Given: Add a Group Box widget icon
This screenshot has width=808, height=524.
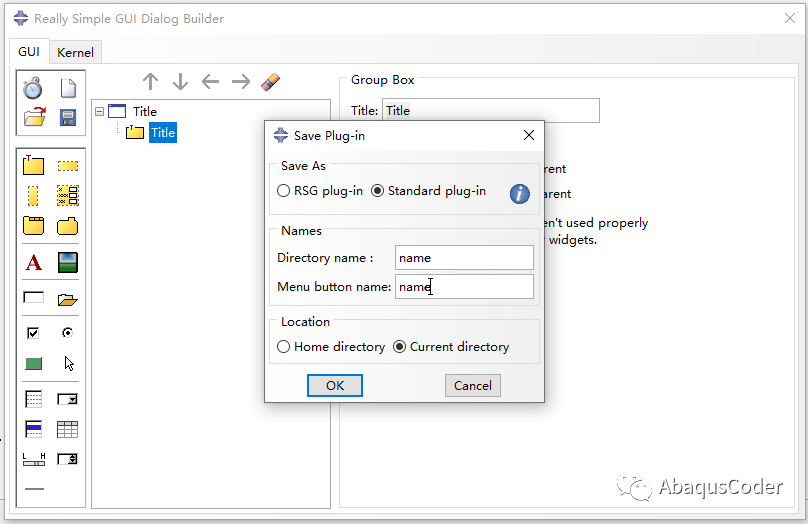Looking at the screenshot, I should (33, 165).
